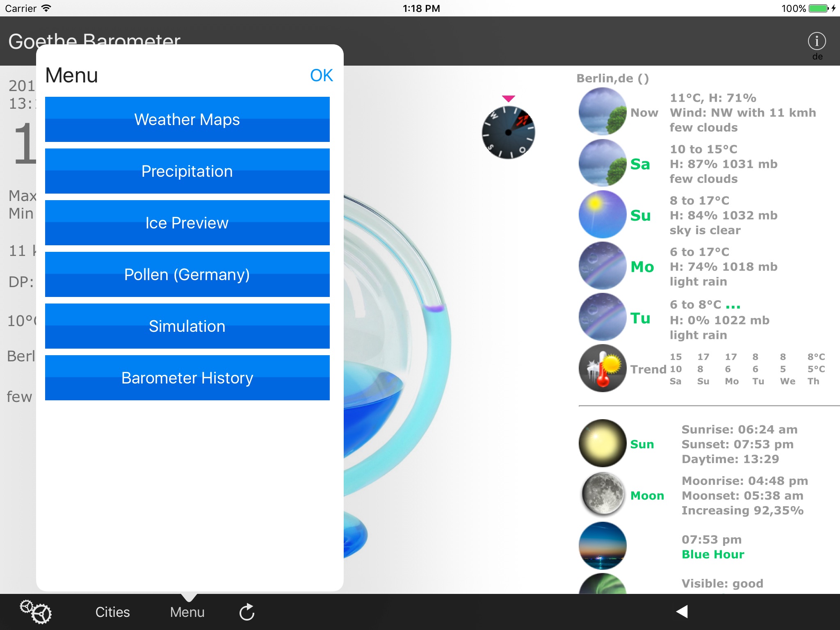This screenshot has width=840, height=630.
Task: Open Pollen (Germany) view
Action: point(187,274)
